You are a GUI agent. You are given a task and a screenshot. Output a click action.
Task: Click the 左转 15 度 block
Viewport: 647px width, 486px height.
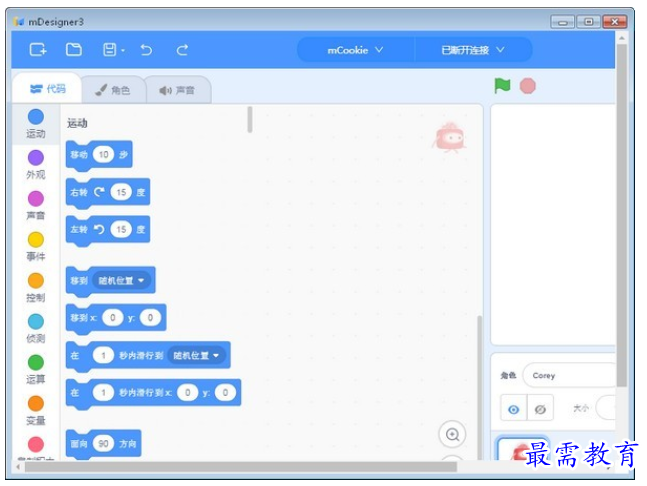108,230
